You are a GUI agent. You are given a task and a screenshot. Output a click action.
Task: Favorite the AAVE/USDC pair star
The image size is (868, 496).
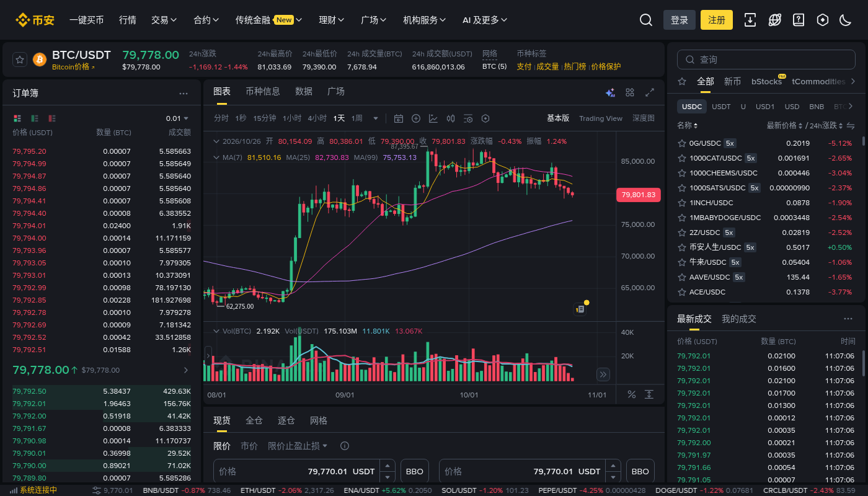click(x=682, y=277)
